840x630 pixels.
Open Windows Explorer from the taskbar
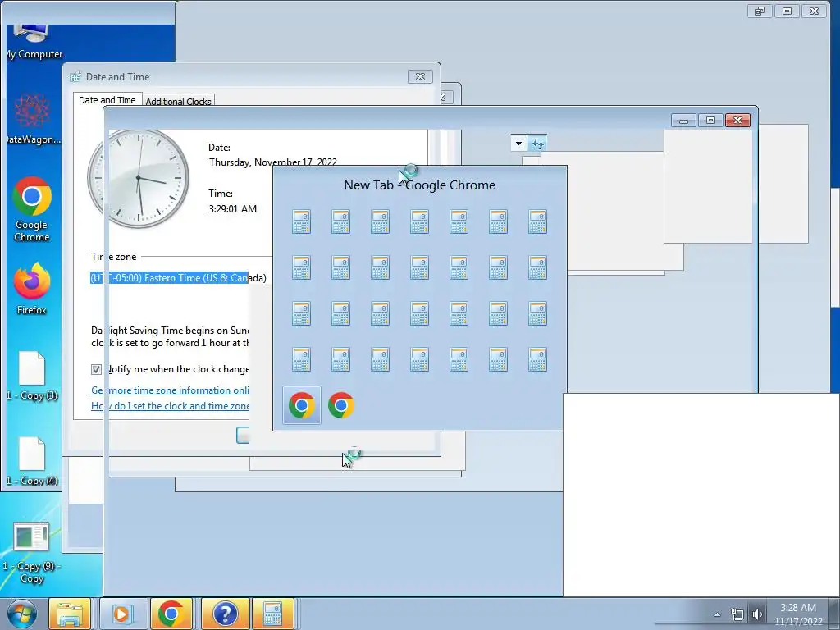70,614
